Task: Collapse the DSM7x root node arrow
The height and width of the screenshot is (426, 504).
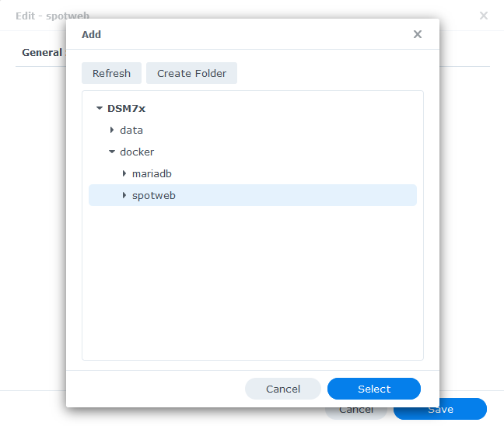Action: point(100,109)
